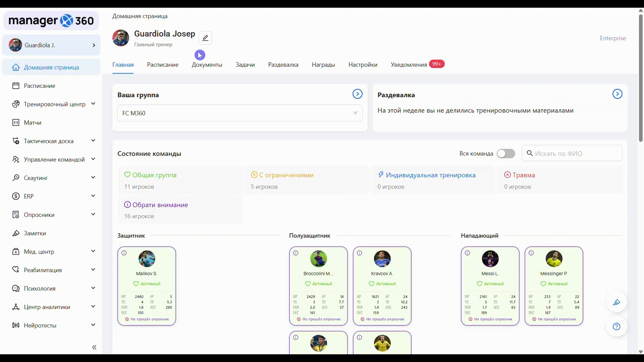Click info icon on Malikov S. card
Screen dimensions: 644x362
[x=124, y=253]
